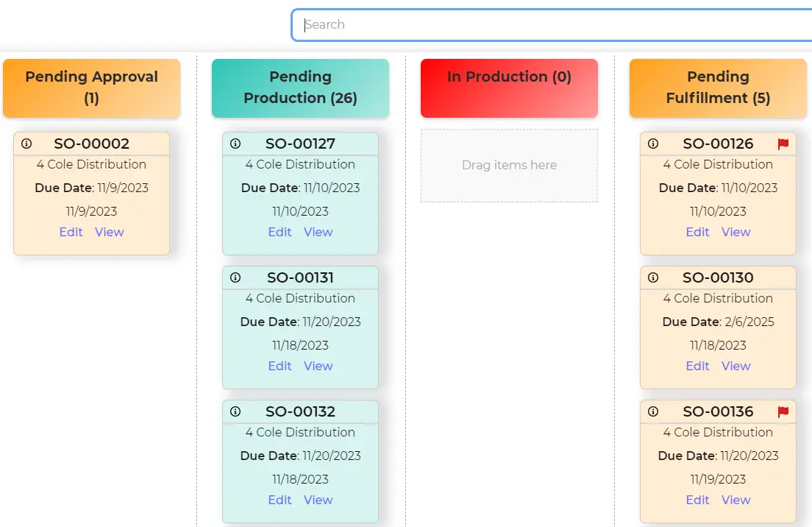Open Edit for order SO-00132
The image size is (812, 527).
[279, 500]
